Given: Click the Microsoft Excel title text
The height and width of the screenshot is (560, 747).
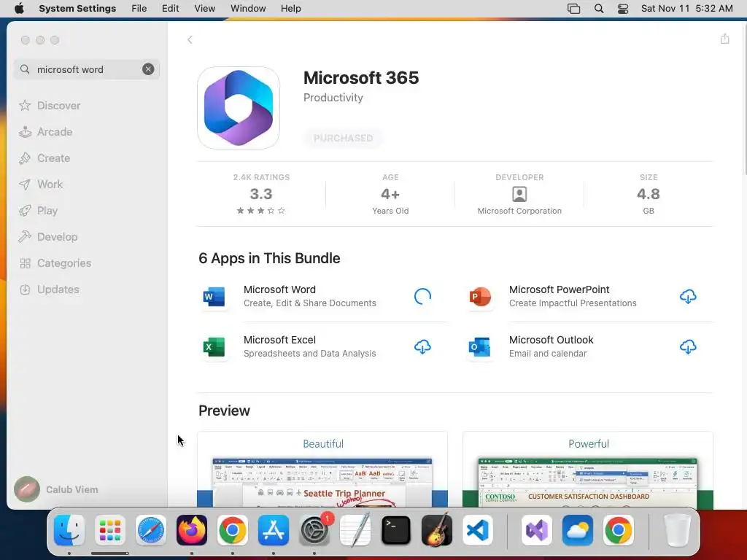Looking at the screenshot, I should coord(279,340).
